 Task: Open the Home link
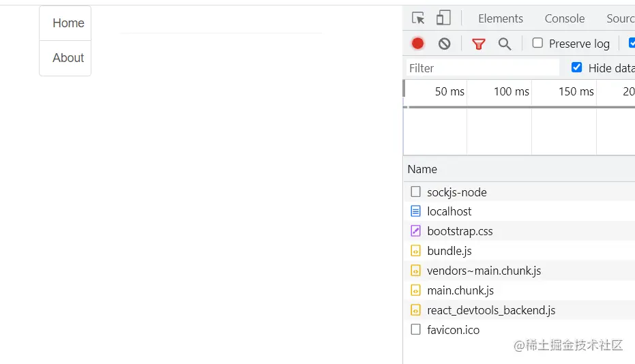65,23
